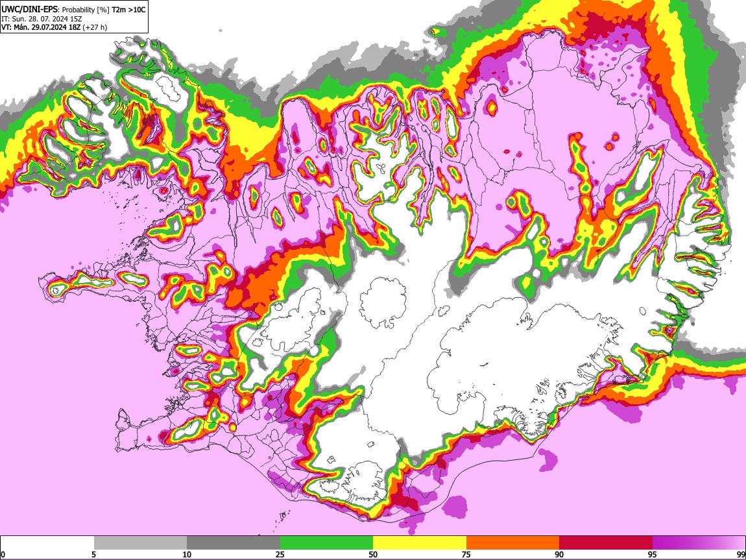Screen dimensions: 746x560
Task: Click the 'VT: Mán. 29.07.2024 18Z' line
Action: point(54,27)
